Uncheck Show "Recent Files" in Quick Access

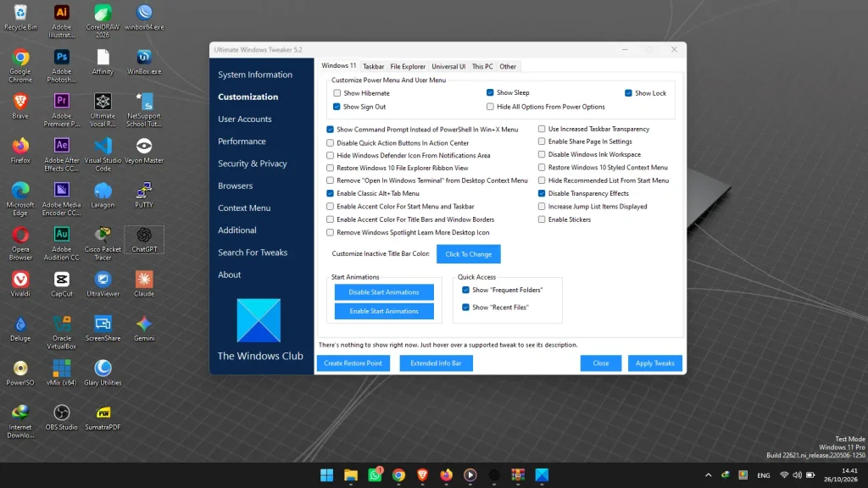click(465, 307)
